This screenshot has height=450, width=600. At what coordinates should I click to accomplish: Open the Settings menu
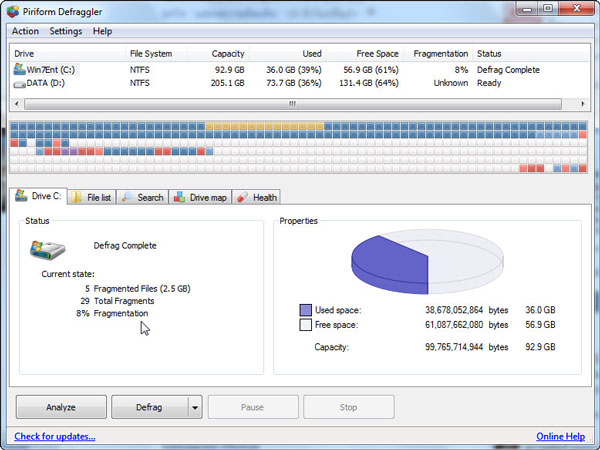(66, 31)
